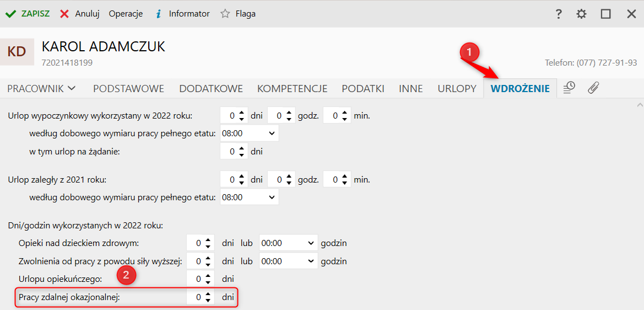Image resolution: width=644 pixels, height=310 pixels.
Task: Click the KAROL ADAMCZUK name heading
Action: click(x=104, y=46)
